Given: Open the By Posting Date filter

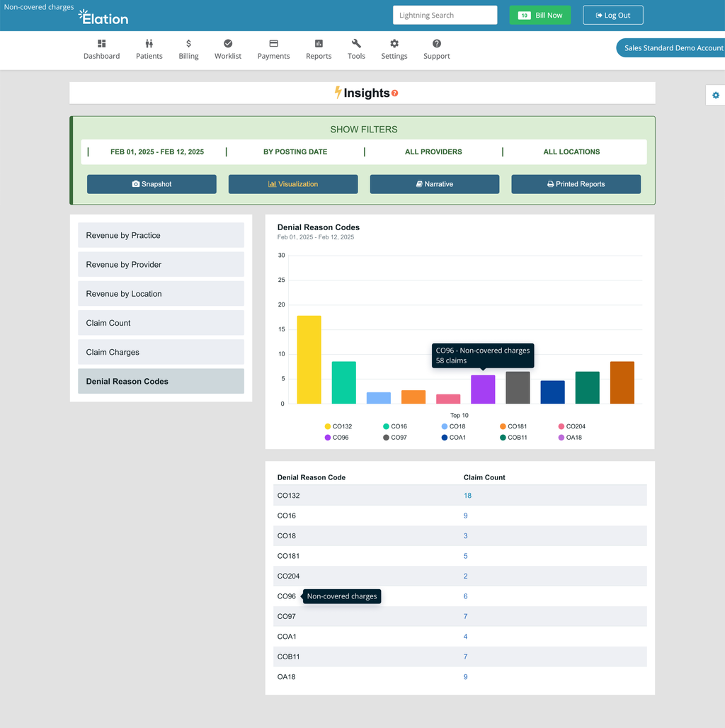Looking at the screenshot, I should (295, 152).
